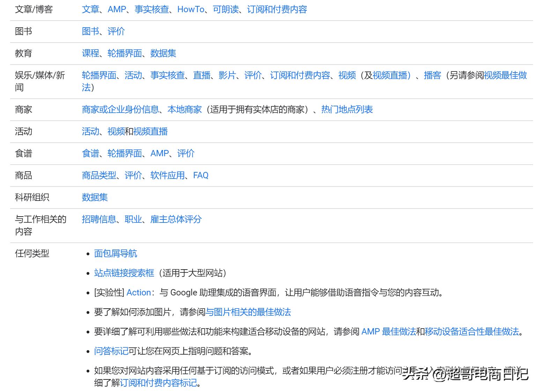Open 数据集 in the 教育 row
The width and height of the screenshot is (540, 392).
[163, 53]
